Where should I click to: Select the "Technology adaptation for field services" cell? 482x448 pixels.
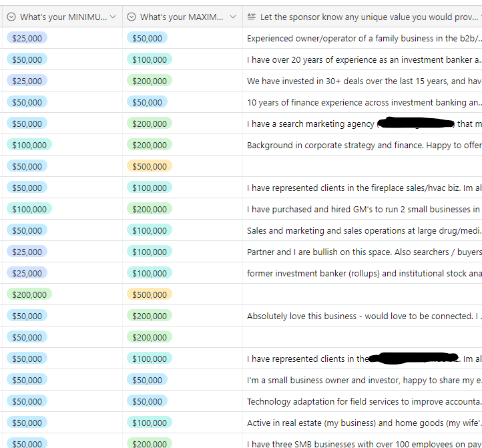(363, 401)
